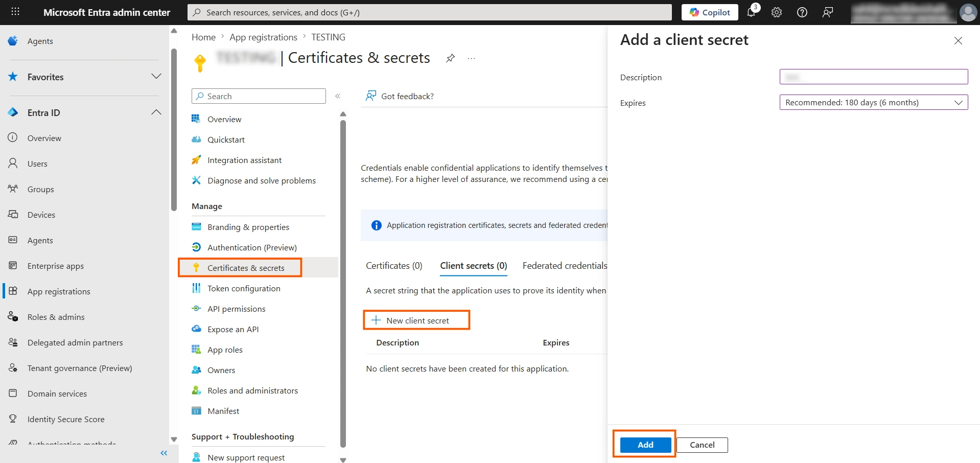Click the Owners people icon
980x463 pixels.
(x=196, y=369)
